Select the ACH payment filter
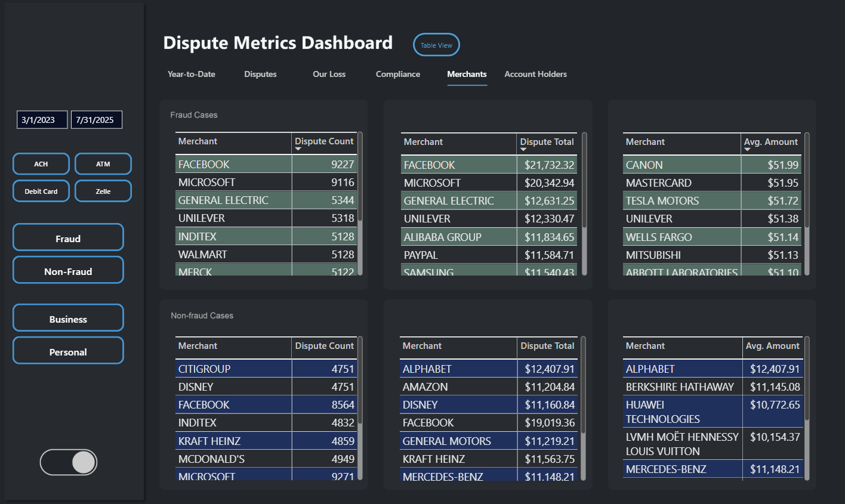Screen dimensions: 845x504 click(x=41, y=163)
